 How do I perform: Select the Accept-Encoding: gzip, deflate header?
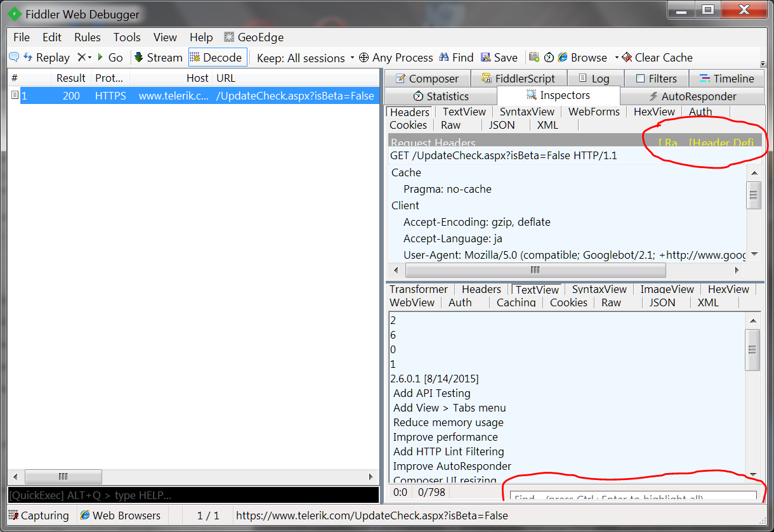(476, 222)
